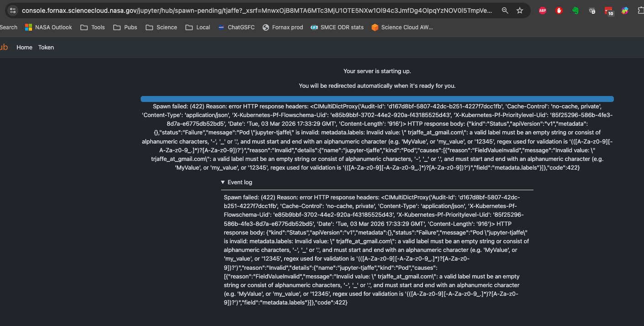This screenshot has width=644, height=326.
Task: Open the NASA Outlook bookmark
Action: (48, 27)
